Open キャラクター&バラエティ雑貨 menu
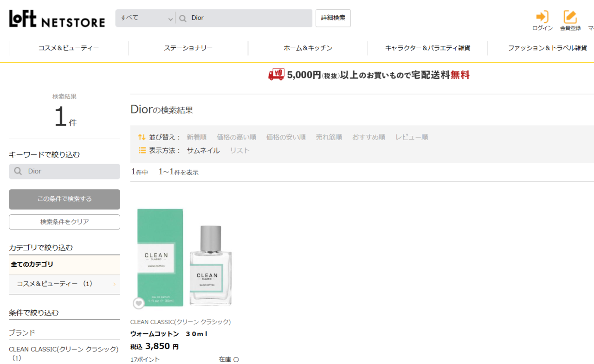594x364 pixels. click(x=428, y=48)
